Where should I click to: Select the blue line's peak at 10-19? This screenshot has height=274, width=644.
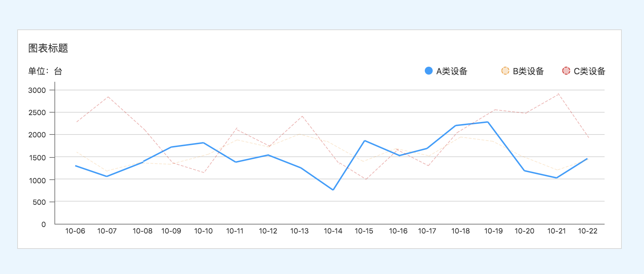point(487,122)
